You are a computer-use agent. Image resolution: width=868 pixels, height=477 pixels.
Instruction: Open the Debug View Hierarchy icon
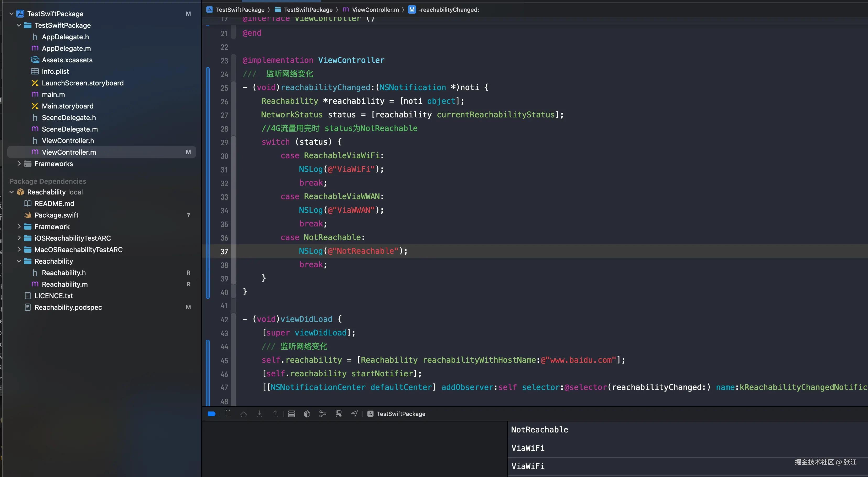pos(307,414)
